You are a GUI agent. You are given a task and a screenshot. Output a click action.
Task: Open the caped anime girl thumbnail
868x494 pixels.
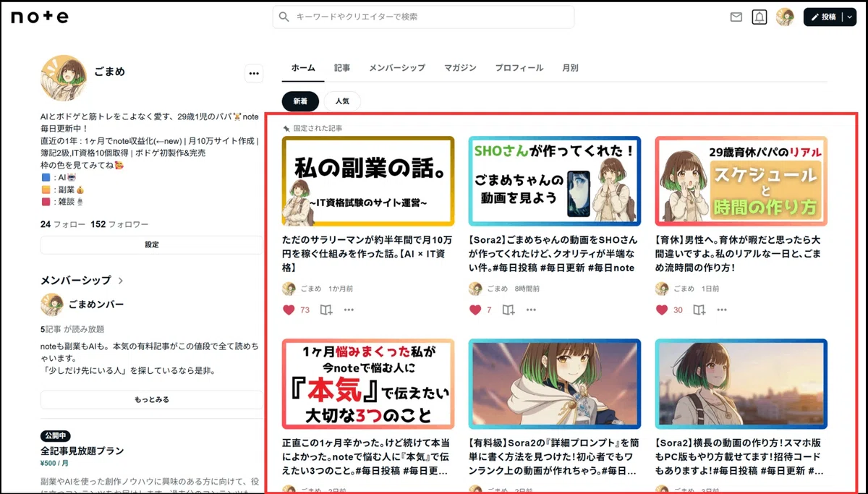click(555, 384)
